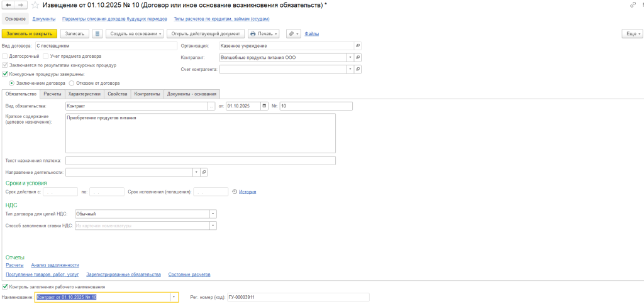Click the document list icon beside Записать
644x304 pixels.
point(97,33)
